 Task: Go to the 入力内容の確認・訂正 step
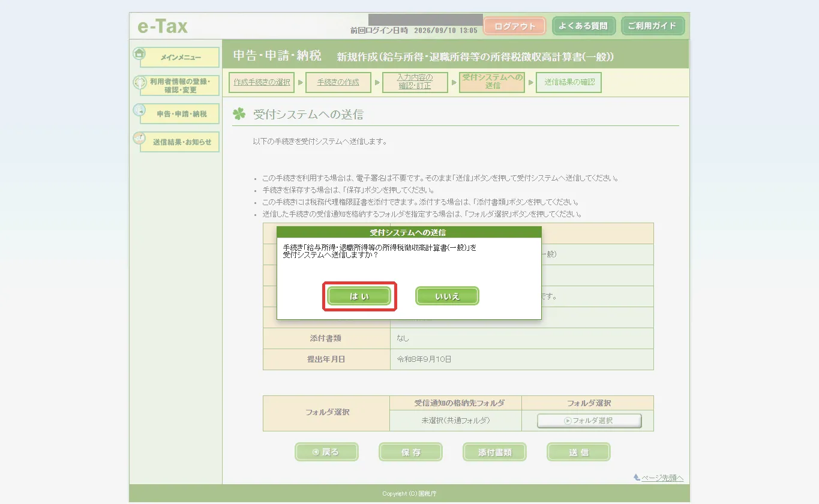(415, 82)
